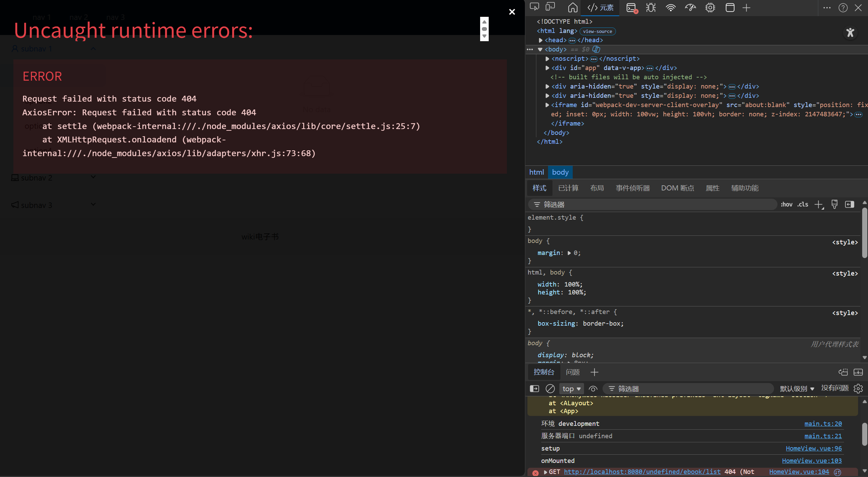This screenshot has width=868, height=477.
Task: Expand the webpack overlay iframe node
Action: (547, 105)
